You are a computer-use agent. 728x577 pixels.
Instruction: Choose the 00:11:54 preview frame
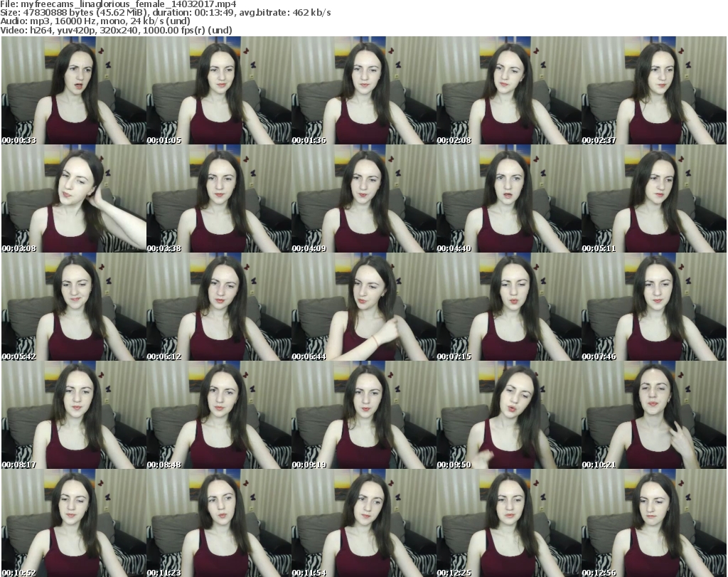363,523
